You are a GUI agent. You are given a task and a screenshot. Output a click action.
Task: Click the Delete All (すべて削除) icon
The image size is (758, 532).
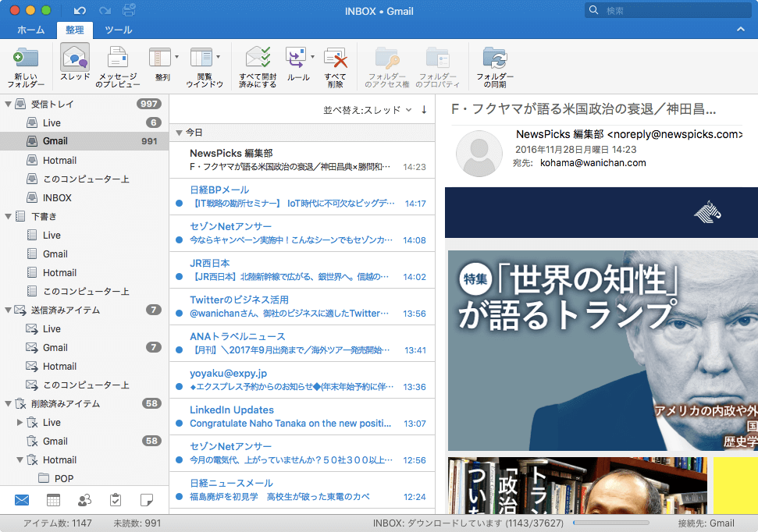[x=335, y=59]
